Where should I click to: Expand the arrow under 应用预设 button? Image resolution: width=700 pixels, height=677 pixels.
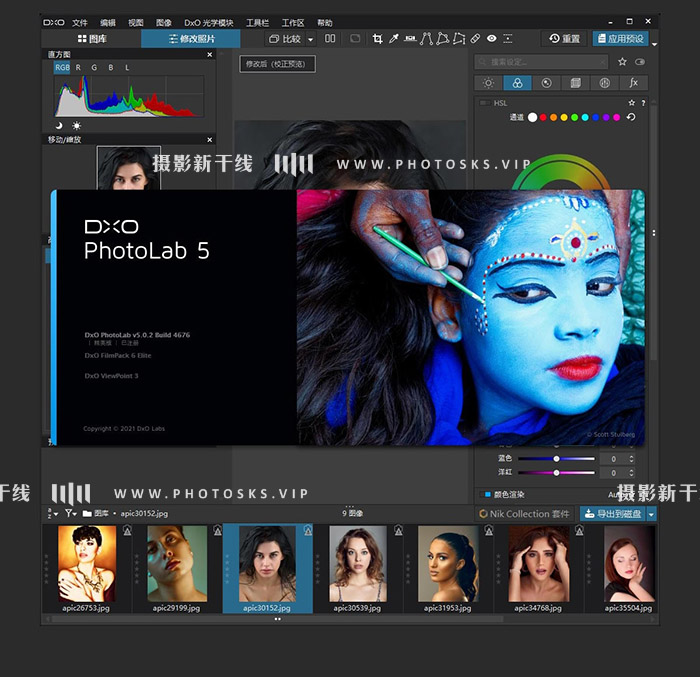[654, 45]
